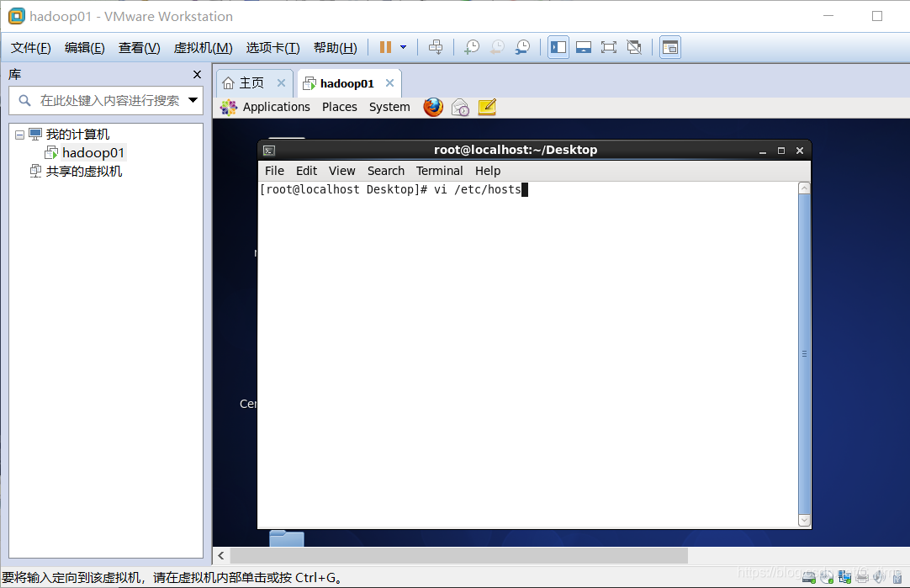
Task: Open the 查看(V) menu
Action: (x=140, y=48)
